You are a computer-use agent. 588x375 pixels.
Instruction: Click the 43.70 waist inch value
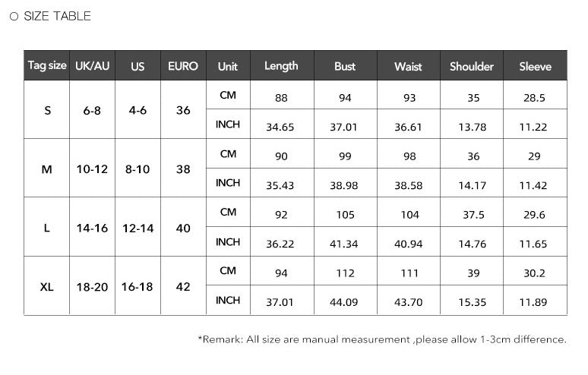[x=409, y=301]
